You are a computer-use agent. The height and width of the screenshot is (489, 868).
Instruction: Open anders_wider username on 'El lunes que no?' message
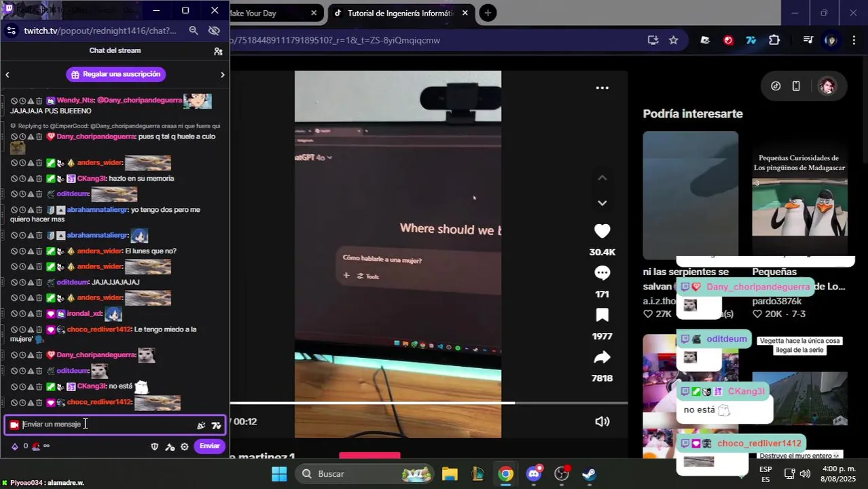(x=98, y=251)
